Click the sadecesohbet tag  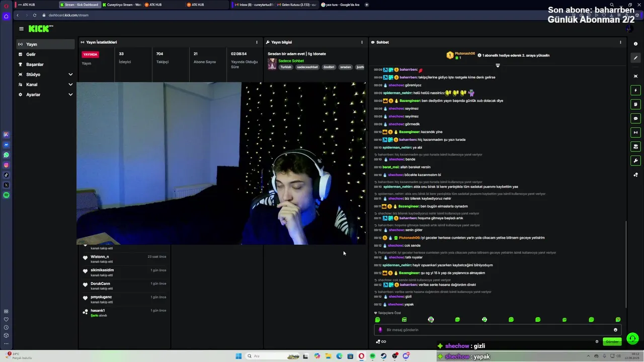[307, 67]
